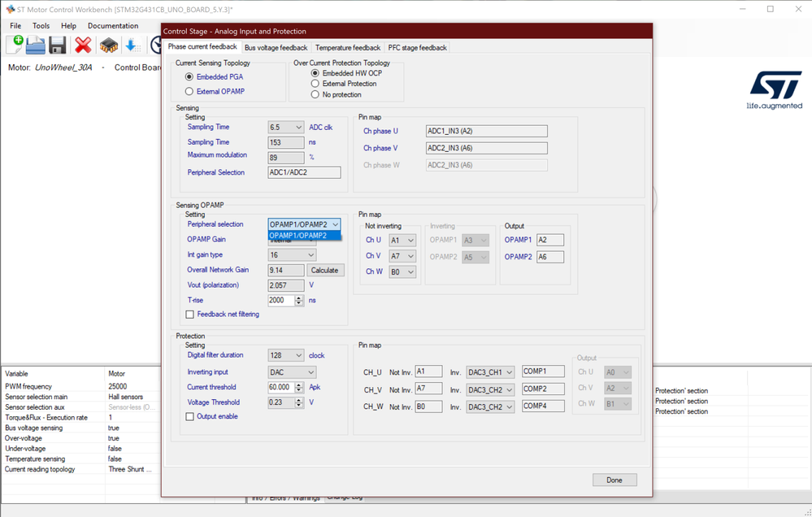This screenshot has height=517, width=812.
Task: Click the OPAMP2 output A6 field
Action: 550,257
